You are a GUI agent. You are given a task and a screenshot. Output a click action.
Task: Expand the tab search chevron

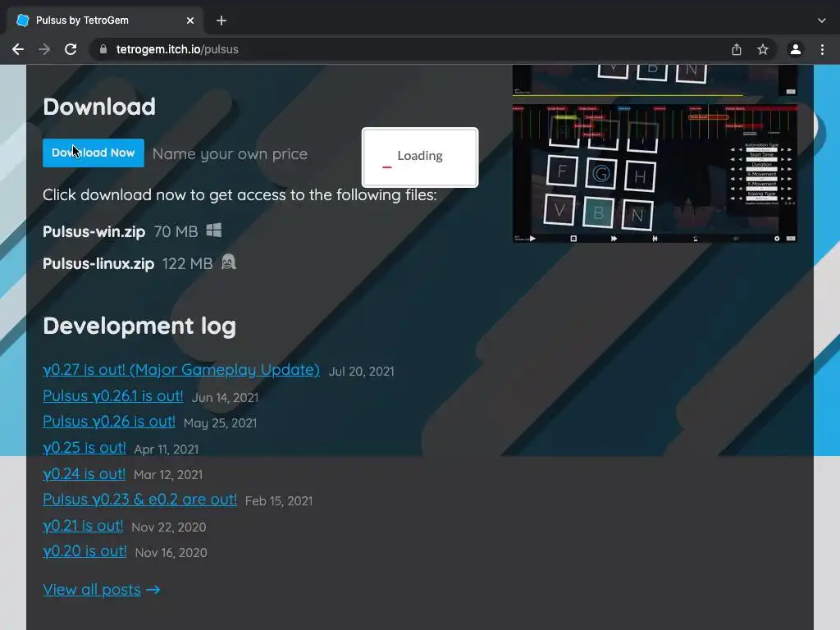pyautogui.click(x=822, y=21)
